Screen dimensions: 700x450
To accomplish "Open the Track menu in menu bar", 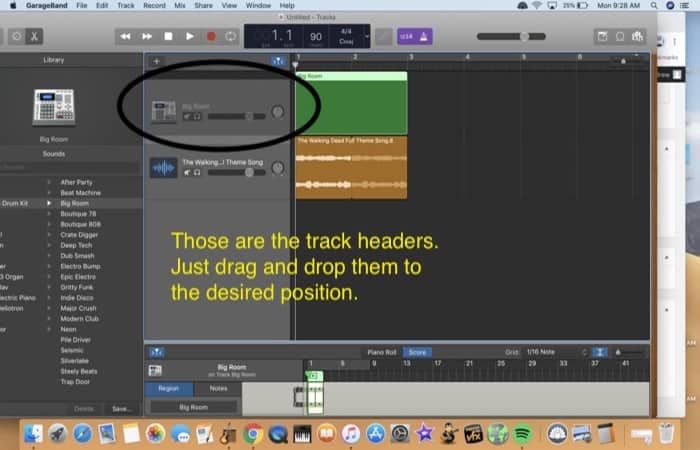I will (125, 5).
